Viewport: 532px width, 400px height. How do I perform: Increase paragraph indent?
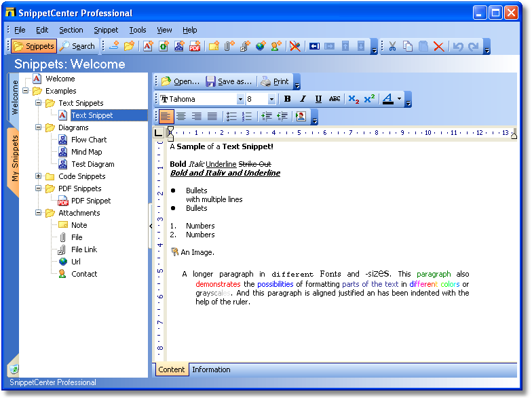266,117
